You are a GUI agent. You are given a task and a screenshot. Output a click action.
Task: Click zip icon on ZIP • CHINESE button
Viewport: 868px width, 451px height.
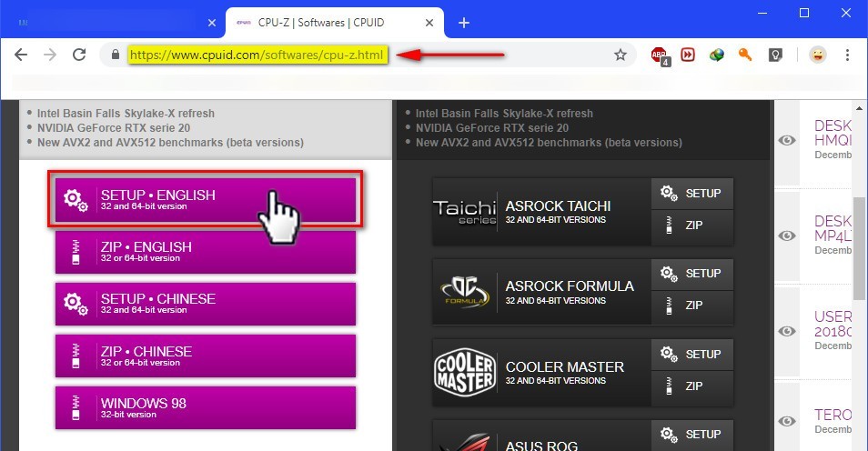[76, 356]
